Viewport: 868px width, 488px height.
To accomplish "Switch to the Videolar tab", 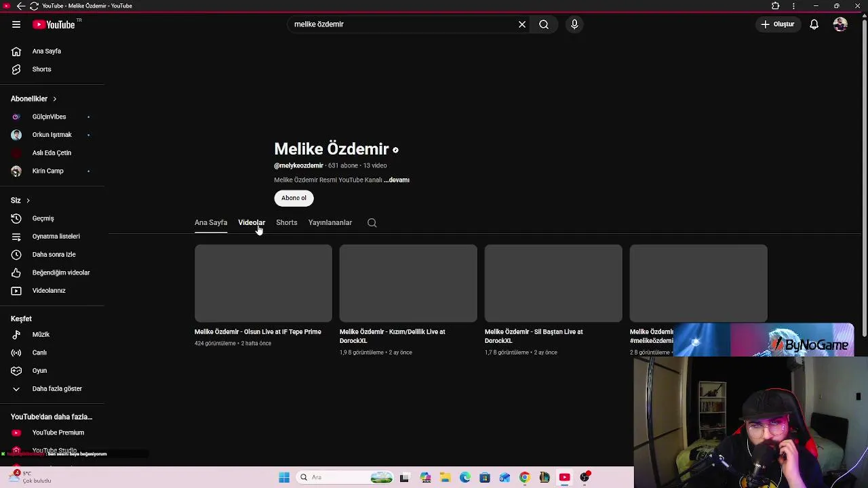I will (252, 222).
